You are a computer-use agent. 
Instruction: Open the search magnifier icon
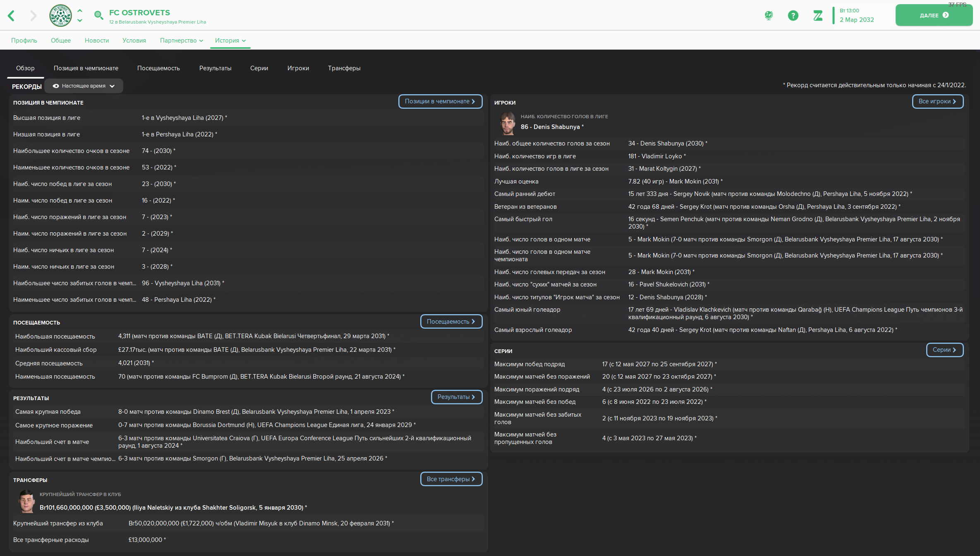pyautogui.click(x=98, y=16)
